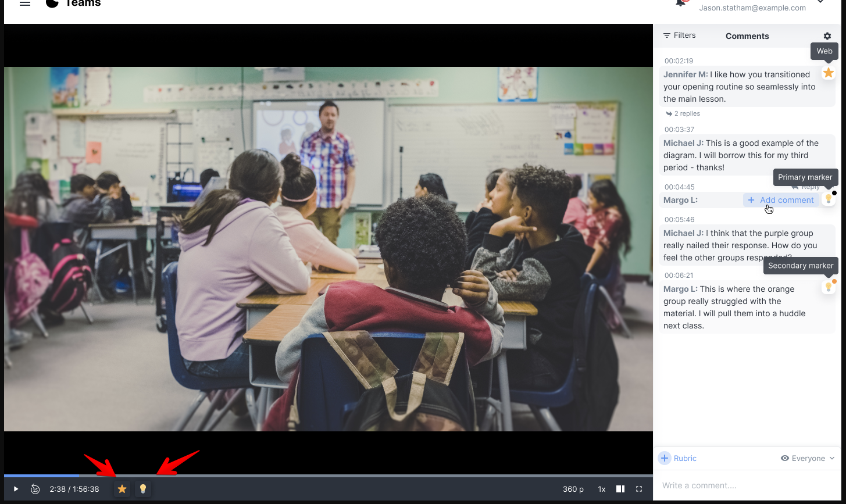Image resolution: width=846 pixels, height=504 pixels.
Task: Click the video progress bar
Action: 328,476
